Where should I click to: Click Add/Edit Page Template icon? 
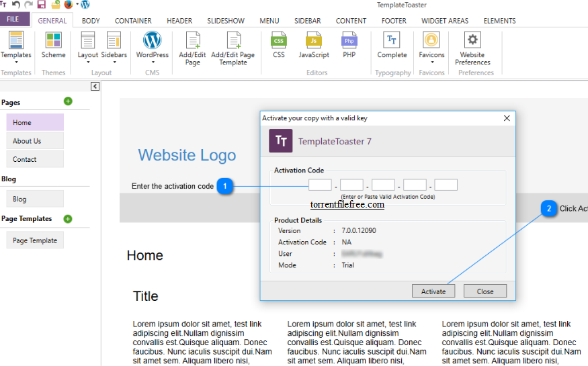[233, 40]
